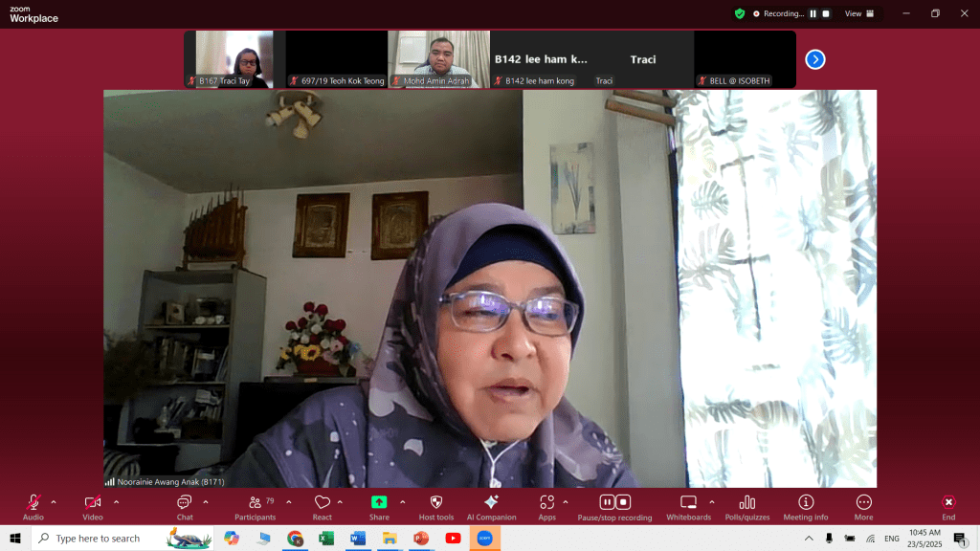Show next participants with the blue arrow

(814, 59)
